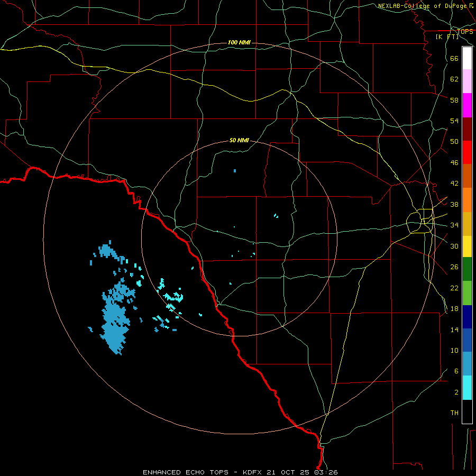Click the dark maroon legend swatch
The height and width of the screenshot is (476, 476).
tap(467, 129)
